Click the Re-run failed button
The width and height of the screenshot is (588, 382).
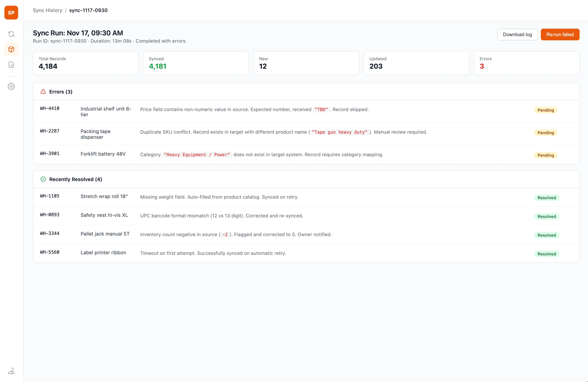(560, 34)
